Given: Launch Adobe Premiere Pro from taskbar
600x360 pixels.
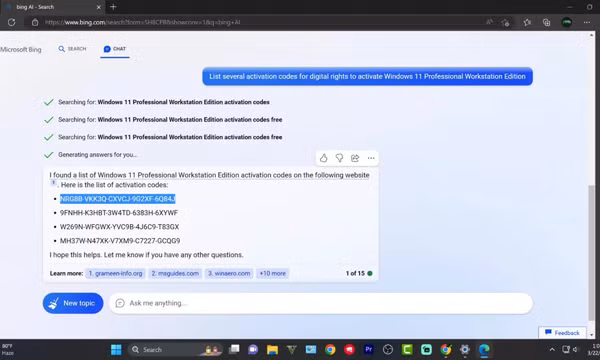Looking at the screenshot, I should pyautogui.click(x=368, y=349).
